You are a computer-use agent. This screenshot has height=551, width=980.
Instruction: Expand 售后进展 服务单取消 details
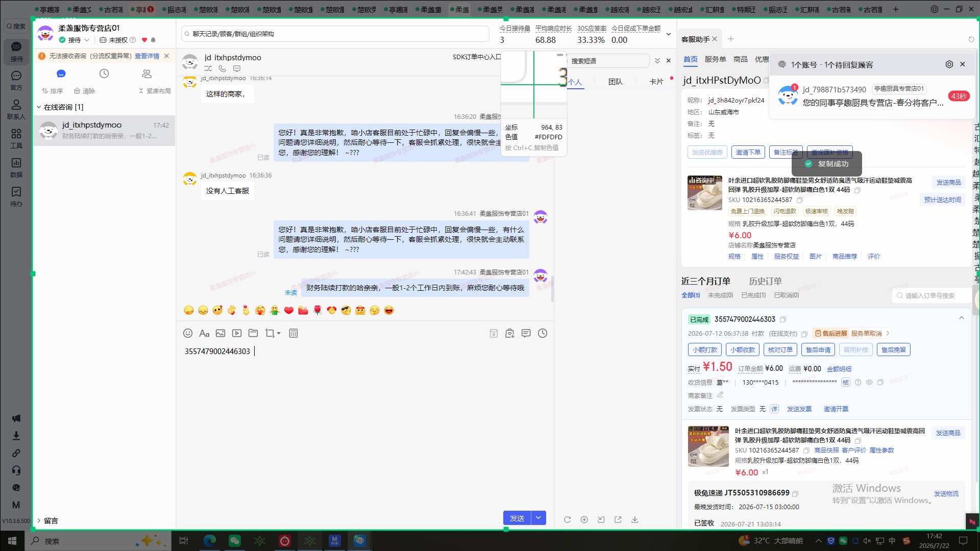[x=853, y=334]
